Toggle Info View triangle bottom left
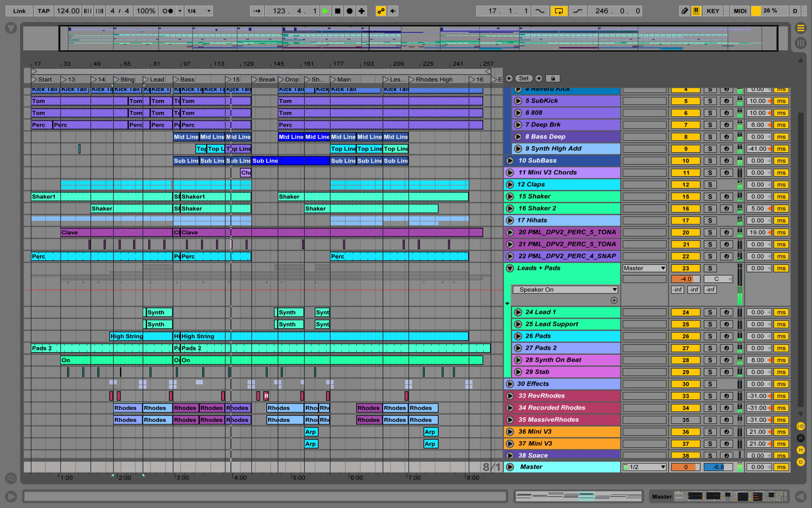Viewport: 812px width, 508px height. pos(11,496)
